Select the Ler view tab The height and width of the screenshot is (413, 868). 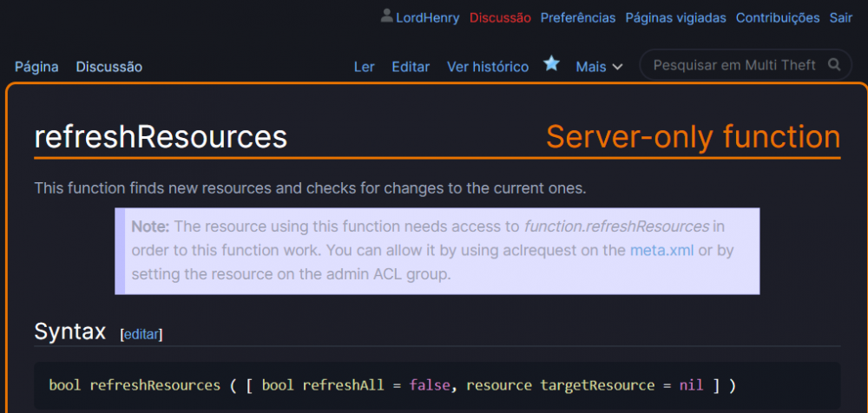point(364,67)
